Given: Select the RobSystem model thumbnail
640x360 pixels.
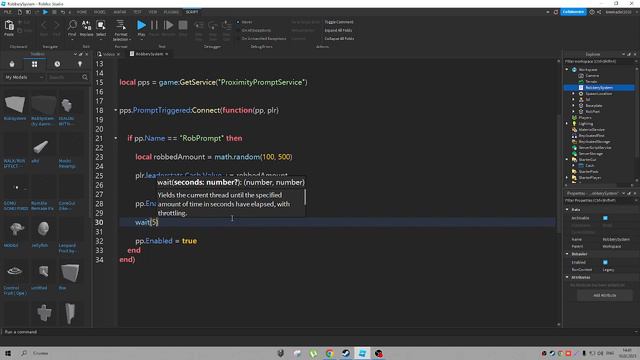Looking at the screenshot, I should point(15,105).
